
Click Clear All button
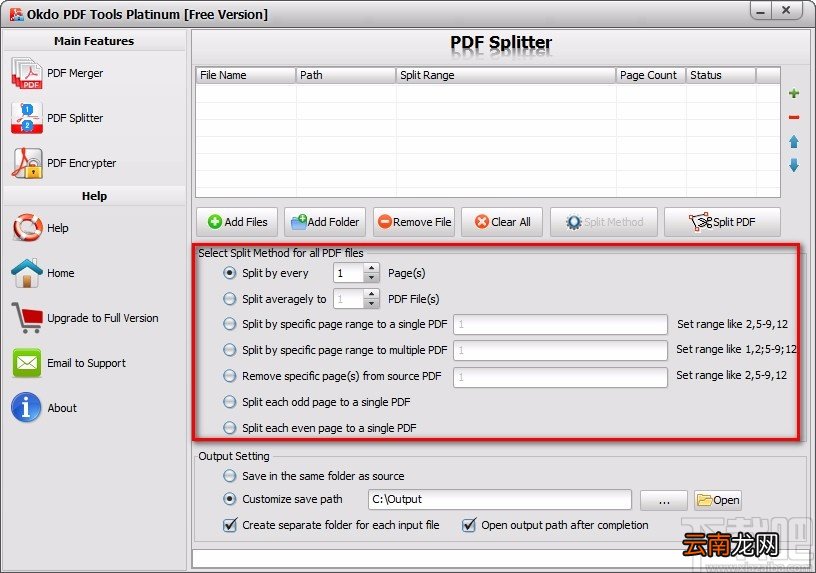(x=502, y=222)
